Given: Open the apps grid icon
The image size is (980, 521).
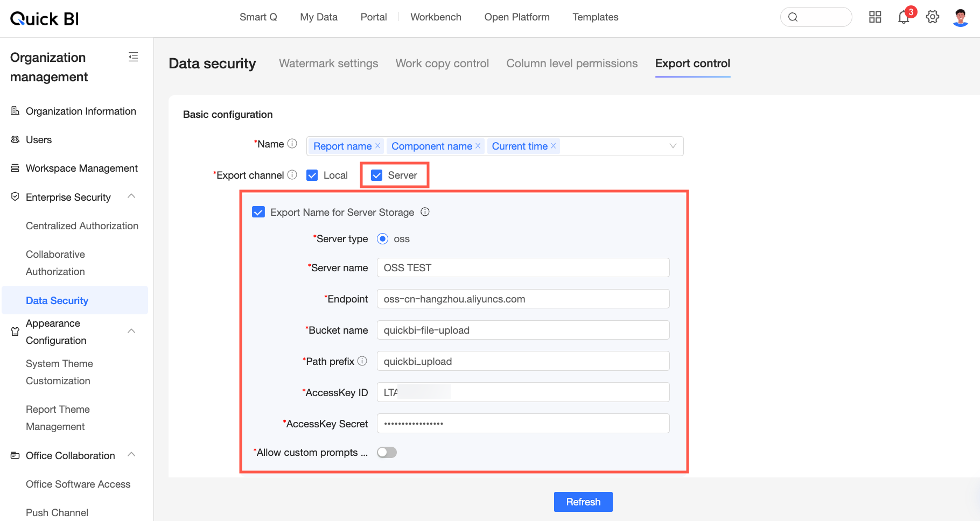Looking at the screenshot, I should 875,17.
